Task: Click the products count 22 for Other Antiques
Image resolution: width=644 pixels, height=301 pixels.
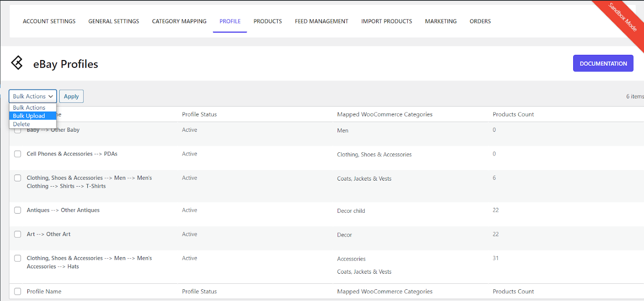Action: [x=495, y=210]
